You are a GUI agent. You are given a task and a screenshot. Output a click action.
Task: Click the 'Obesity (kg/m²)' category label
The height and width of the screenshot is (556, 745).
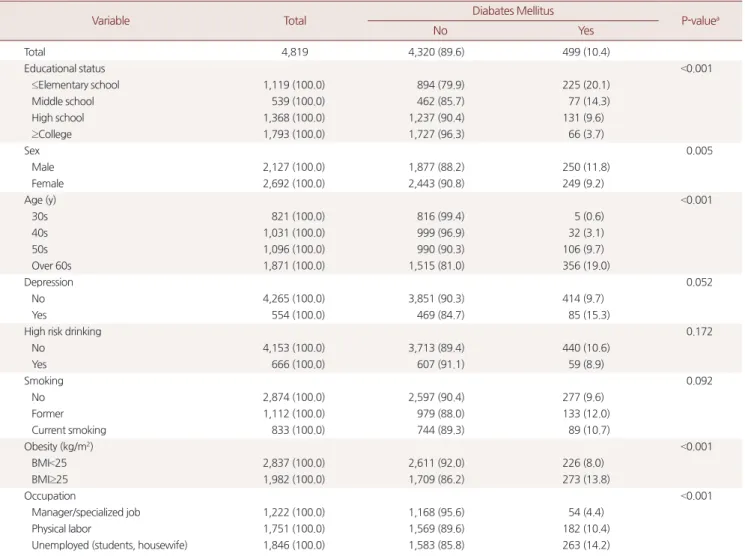pyautogui.click(x=58, y=447)
